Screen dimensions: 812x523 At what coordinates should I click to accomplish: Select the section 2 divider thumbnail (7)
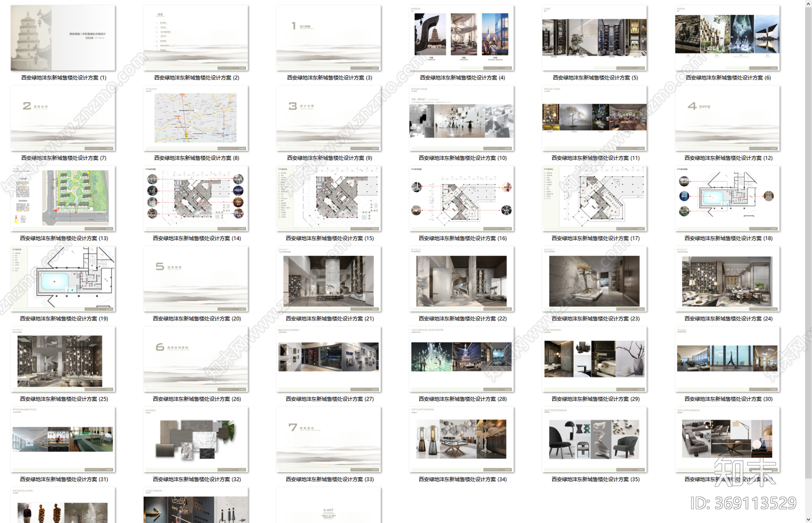click(x=63, y=118)
